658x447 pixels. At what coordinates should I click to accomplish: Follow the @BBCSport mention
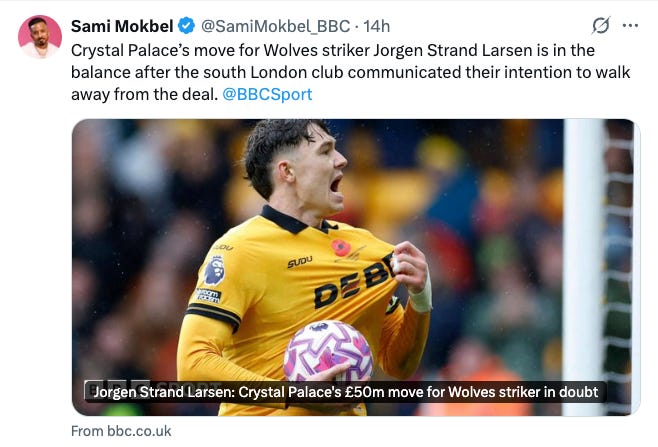point(267,94)
